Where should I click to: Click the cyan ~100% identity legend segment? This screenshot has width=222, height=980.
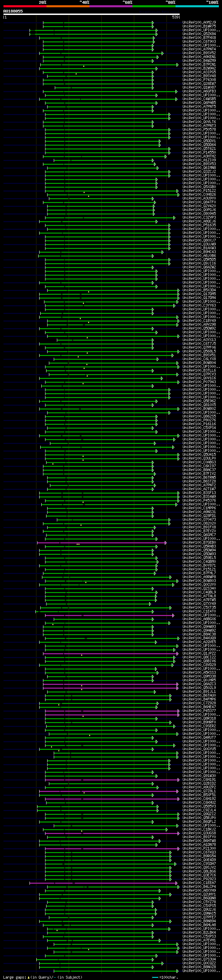coord(197,7)
